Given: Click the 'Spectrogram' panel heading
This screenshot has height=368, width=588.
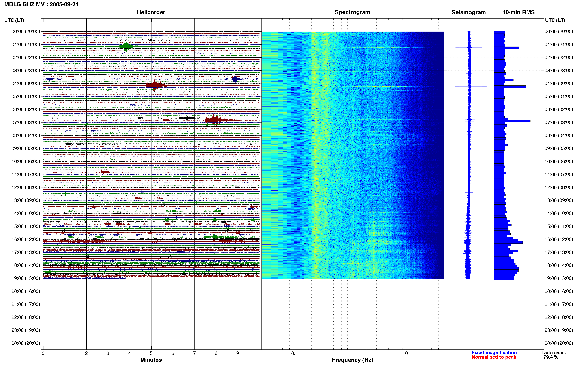Looking at the screenshot, I should pyautogui.click(x=352, y=12).
